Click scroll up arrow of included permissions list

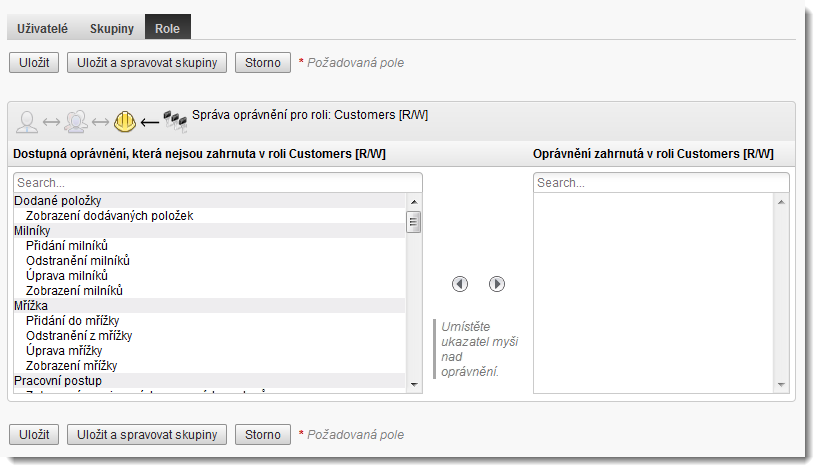click(781, 202)
